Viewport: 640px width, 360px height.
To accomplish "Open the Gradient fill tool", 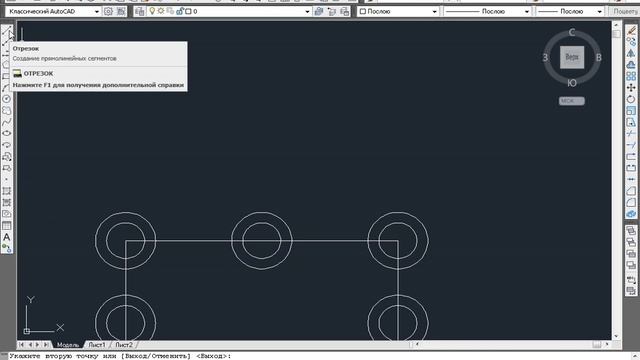I will point(7,202).
